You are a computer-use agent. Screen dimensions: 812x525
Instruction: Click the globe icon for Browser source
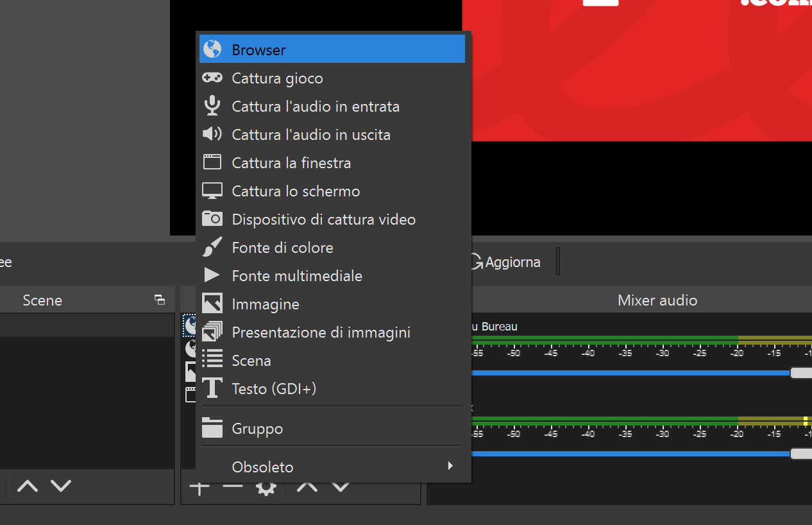tap(212, 49)
